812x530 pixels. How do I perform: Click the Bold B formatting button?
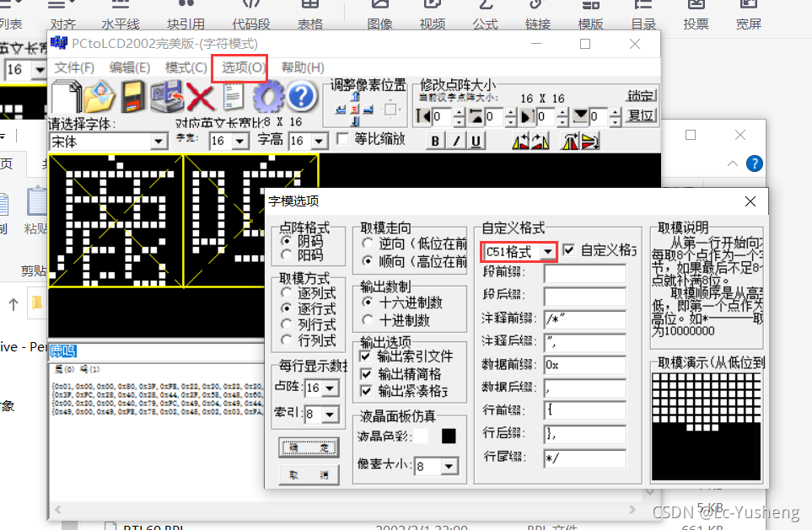click(435, 141)
